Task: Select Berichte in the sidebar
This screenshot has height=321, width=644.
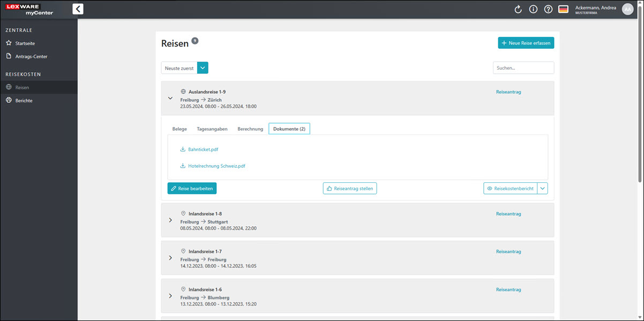Action: (x=24, y=100)
